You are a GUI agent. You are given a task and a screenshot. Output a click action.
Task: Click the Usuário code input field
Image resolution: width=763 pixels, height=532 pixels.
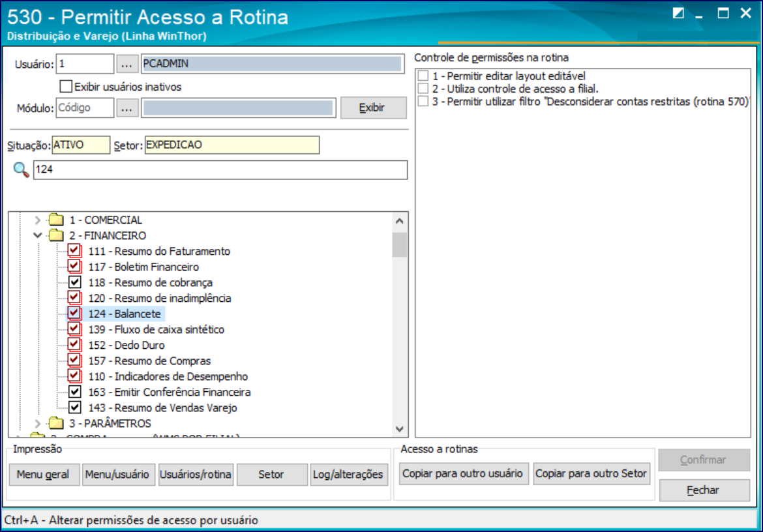pyautogui.click(x=85, y=64)
